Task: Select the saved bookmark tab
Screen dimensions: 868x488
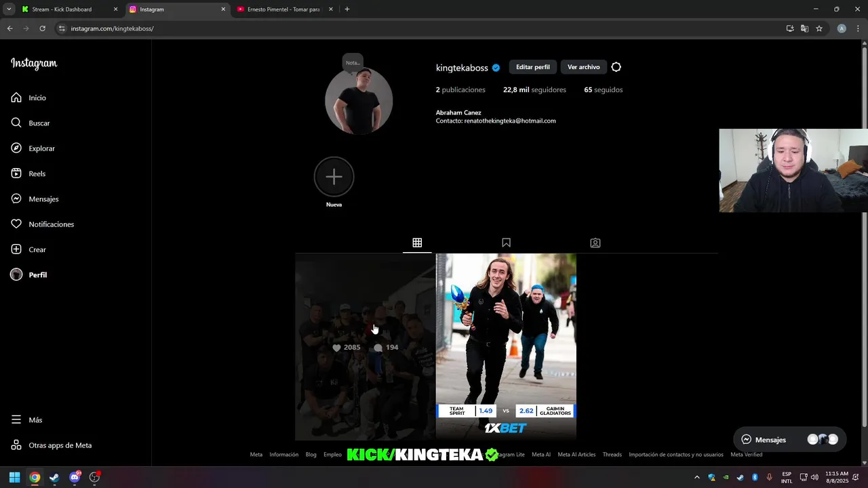Action: pos(506,243)
